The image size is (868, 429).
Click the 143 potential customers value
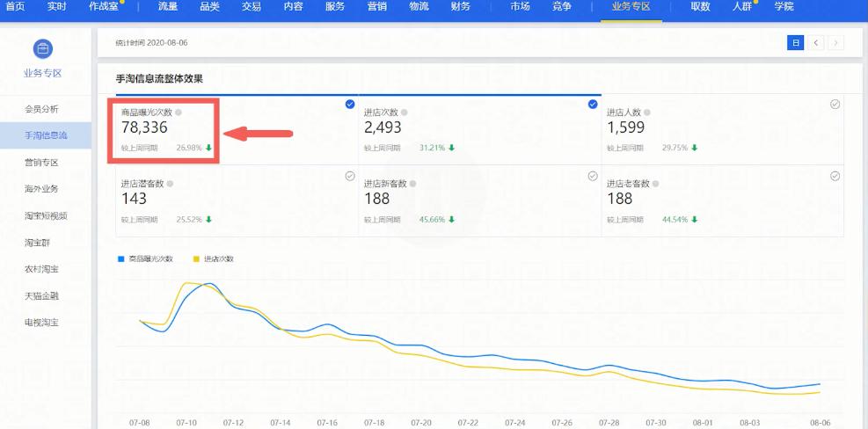click(134, 199)
